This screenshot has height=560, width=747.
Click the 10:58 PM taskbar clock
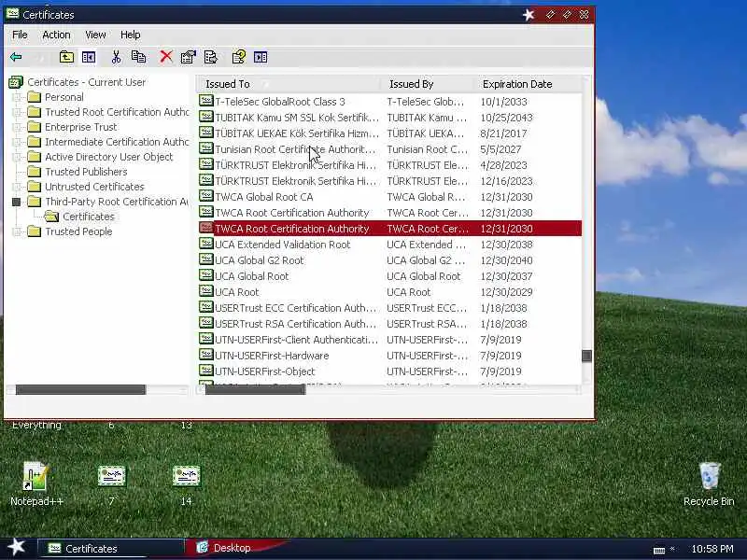712,549
